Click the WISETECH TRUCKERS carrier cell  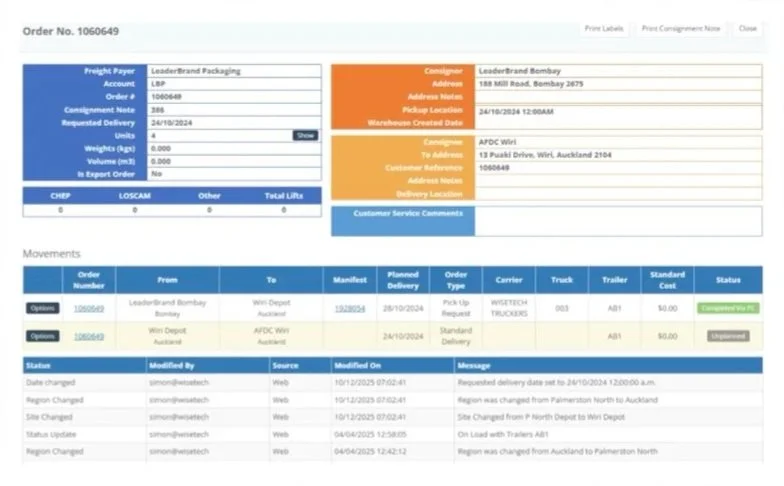[509, 308]
